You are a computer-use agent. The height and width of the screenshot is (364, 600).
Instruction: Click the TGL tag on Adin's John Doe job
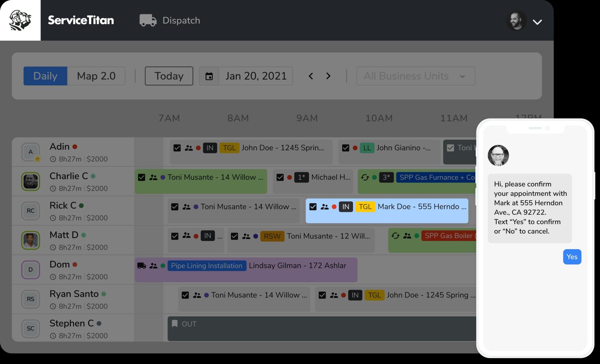(229, 148)
